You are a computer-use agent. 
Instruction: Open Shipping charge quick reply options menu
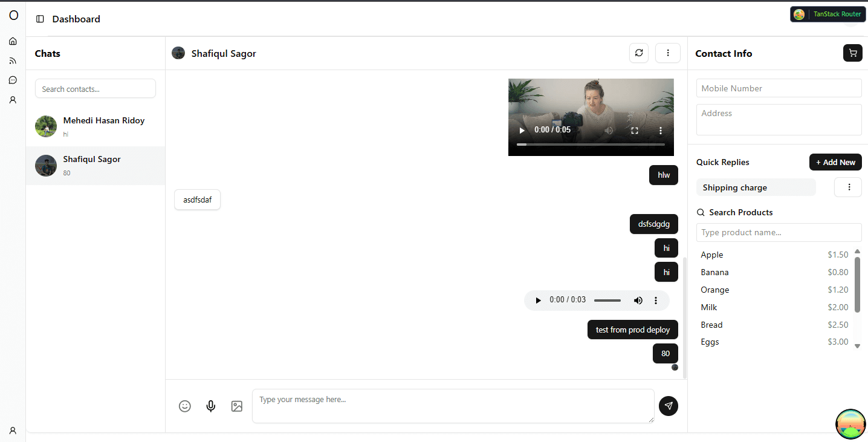pos(848,187)
